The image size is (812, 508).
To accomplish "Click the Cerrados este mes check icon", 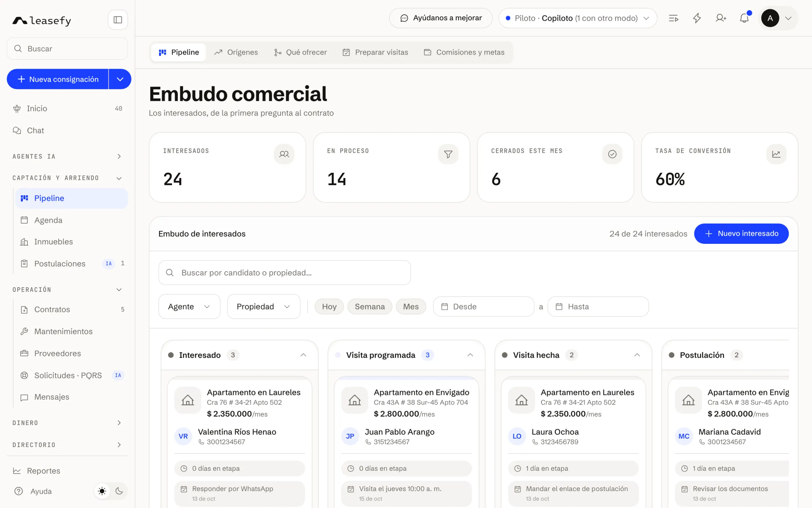I will tap(612, 154).
